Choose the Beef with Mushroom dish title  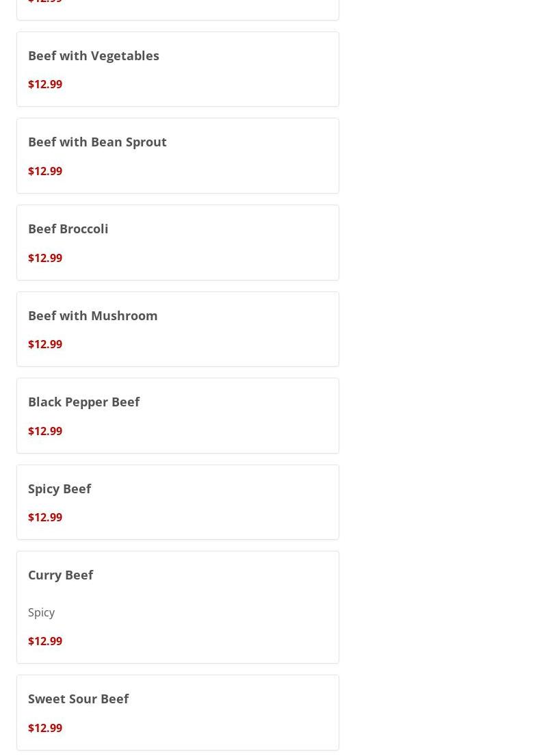(93, 315)
